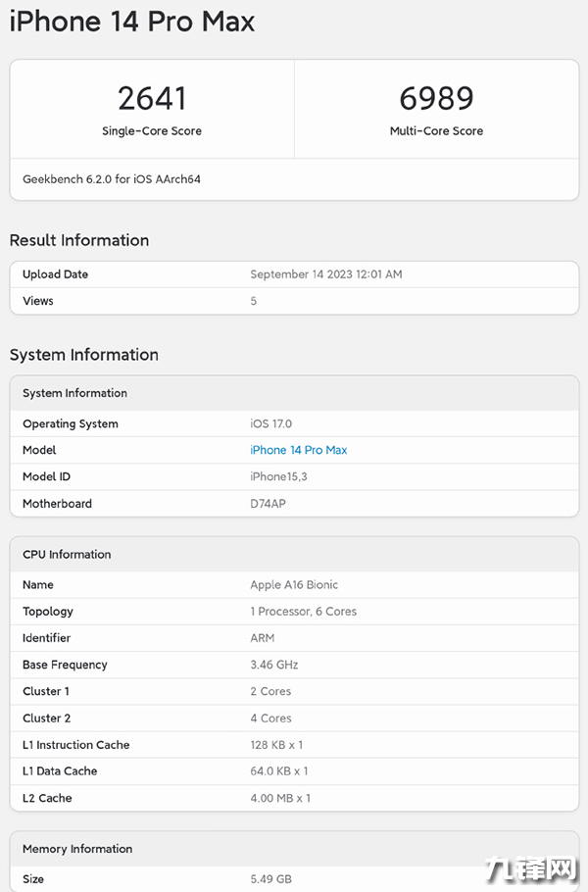The width and height of the screenshot is (588, 892).
Task: Click the 2641 single-core score number
Action: coord(152,98)
